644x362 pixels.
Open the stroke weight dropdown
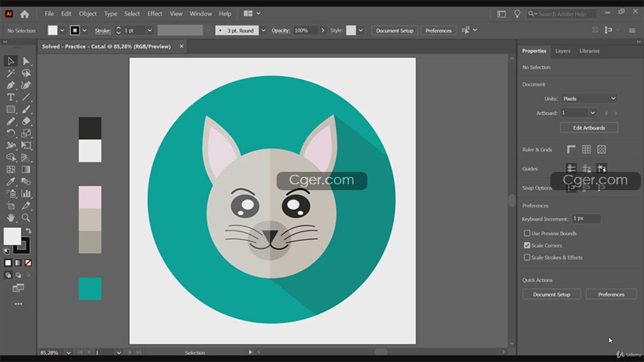pos(150,31)
